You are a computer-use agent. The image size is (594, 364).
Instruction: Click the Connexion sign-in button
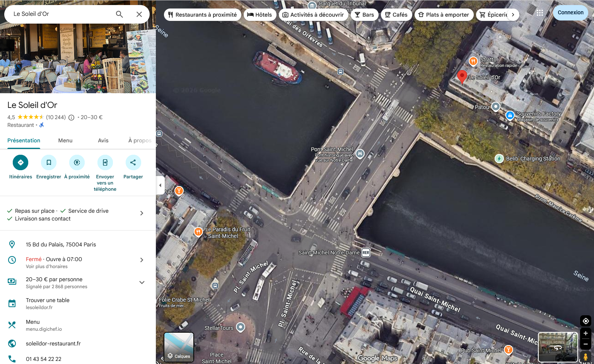coord(570,13)
